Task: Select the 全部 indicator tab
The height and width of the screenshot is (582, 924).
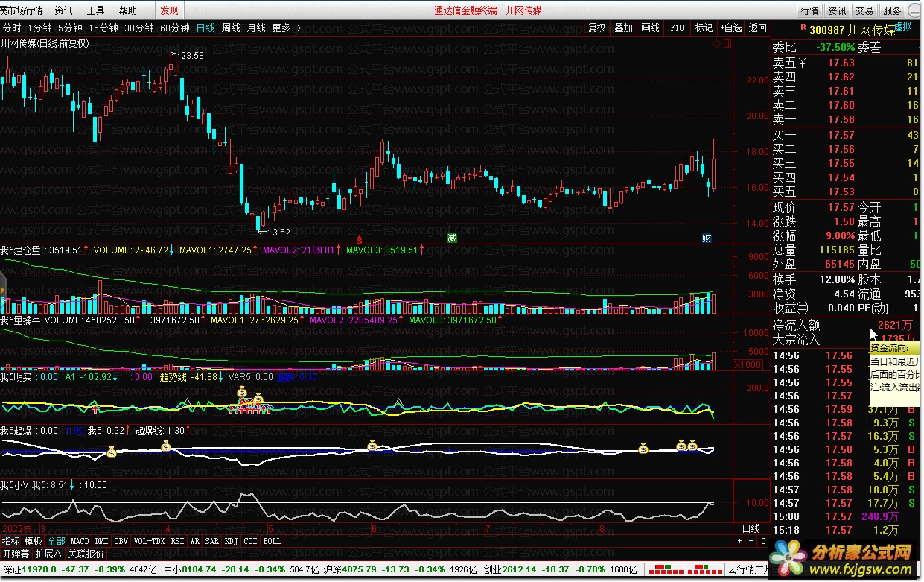Action: (x=56, y=541)
